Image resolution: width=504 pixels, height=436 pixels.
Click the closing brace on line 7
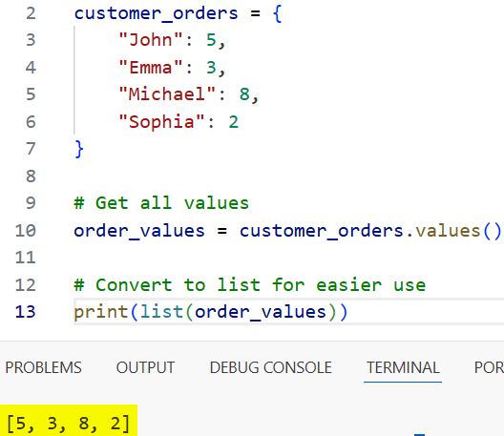coord(79,149)
